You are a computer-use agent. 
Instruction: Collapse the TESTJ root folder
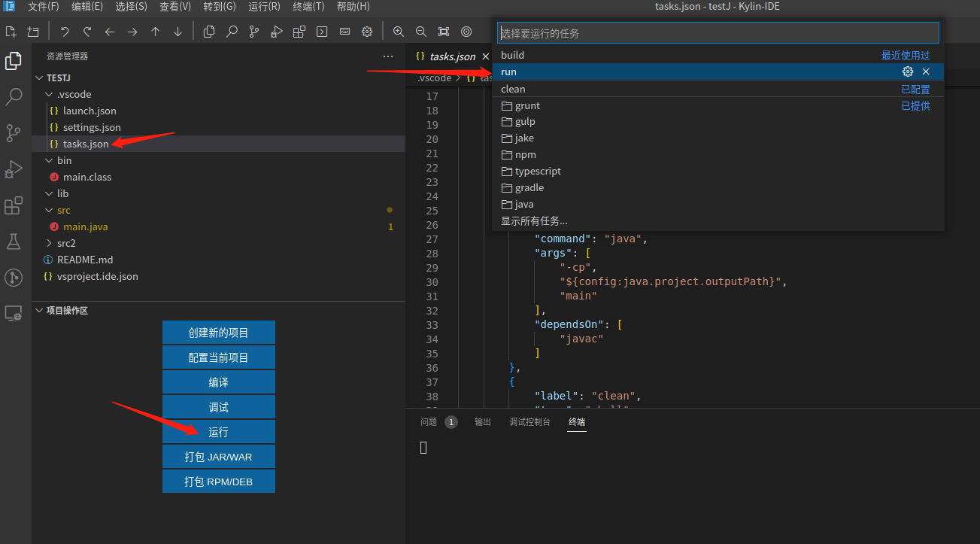coord(40,77)
